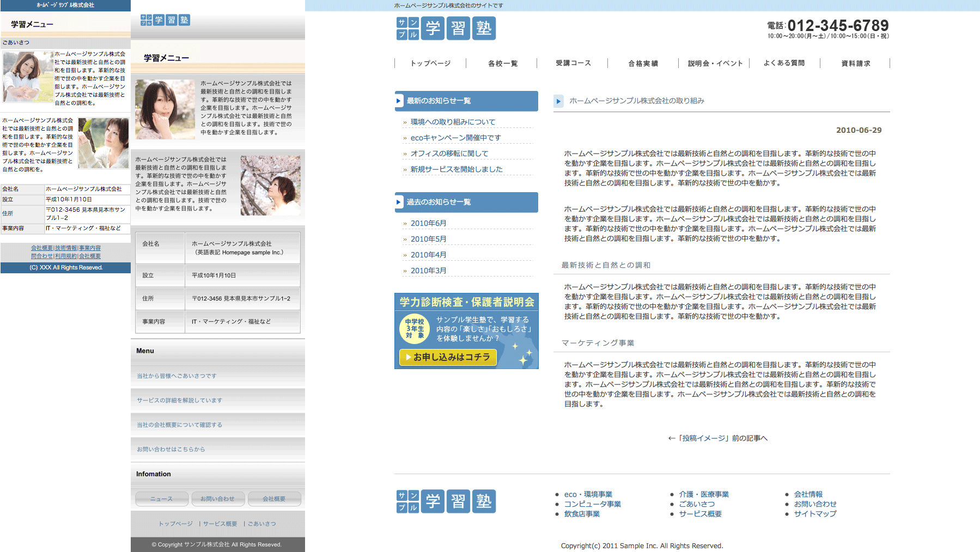Click the arrow icon next to the article title
This screenshot has width=980, height=552.
pos(558,101)
